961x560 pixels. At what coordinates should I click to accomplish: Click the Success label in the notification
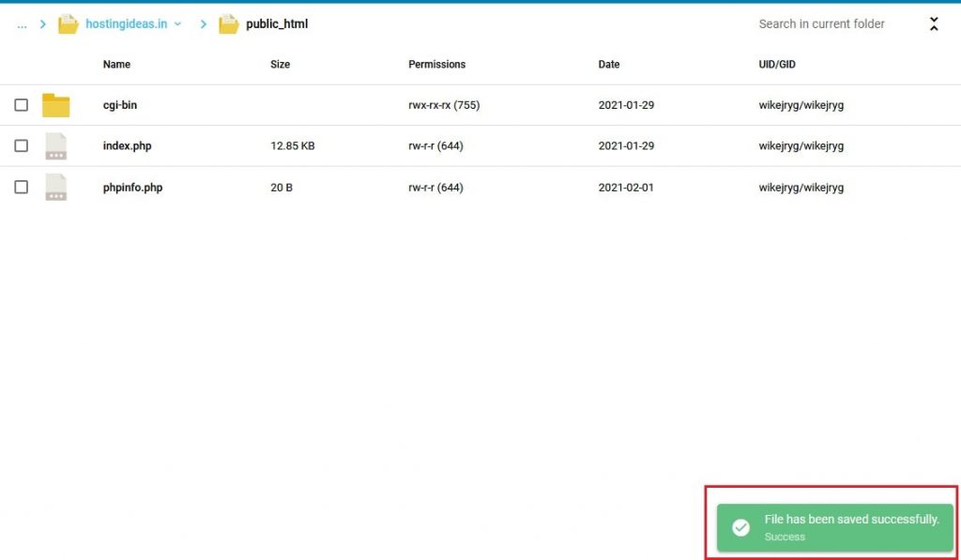(785, 537)
